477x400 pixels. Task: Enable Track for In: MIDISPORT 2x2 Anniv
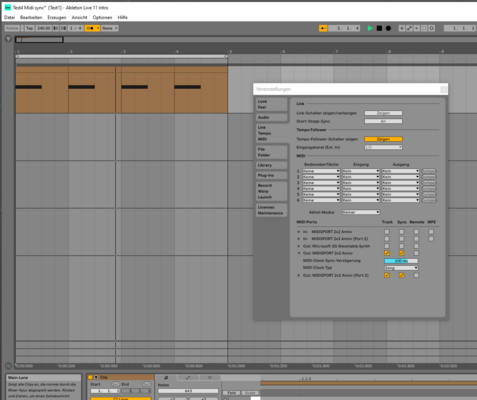coord(387,232)
